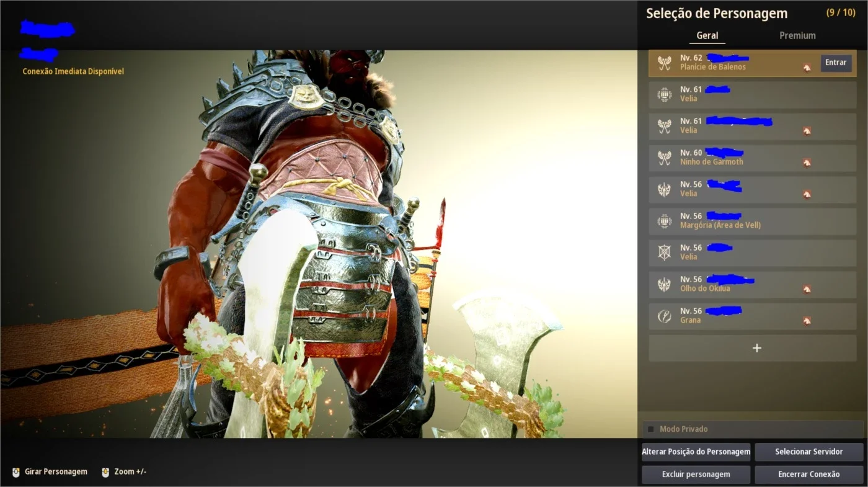The image size is (868, 487).
Task: Click the plus sign to add a character
Action: [756, 348]
